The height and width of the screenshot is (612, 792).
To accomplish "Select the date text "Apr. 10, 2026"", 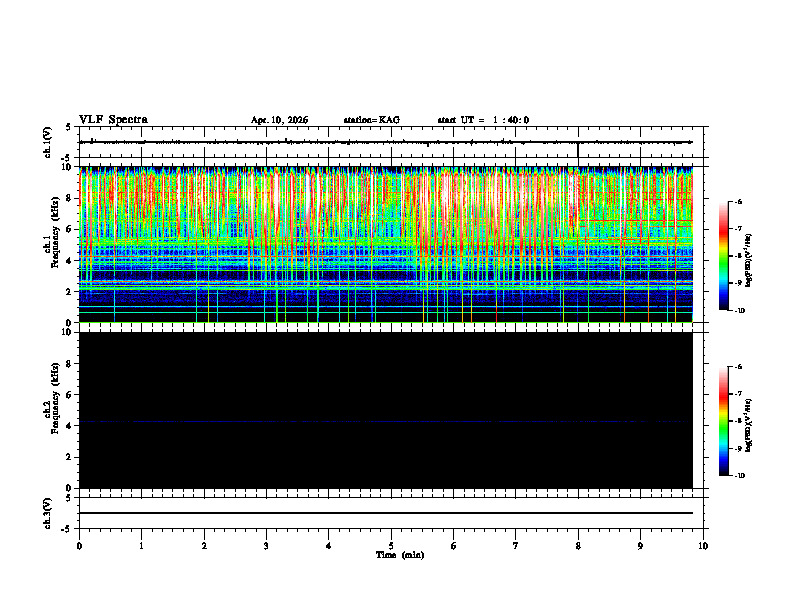I will click(279, 120).
